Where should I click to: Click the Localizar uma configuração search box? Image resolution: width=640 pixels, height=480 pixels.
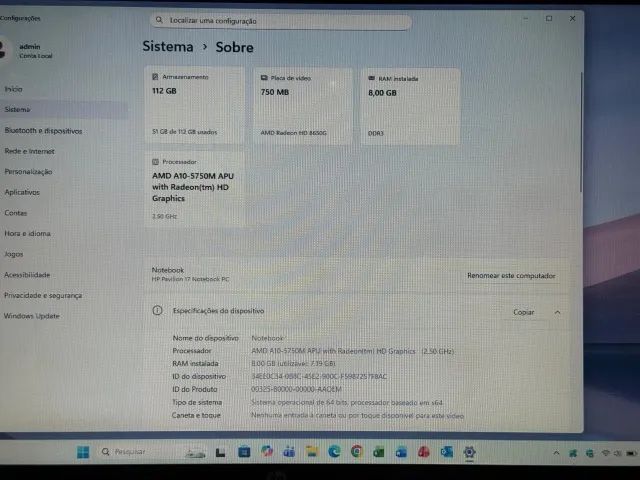(281, 21)
